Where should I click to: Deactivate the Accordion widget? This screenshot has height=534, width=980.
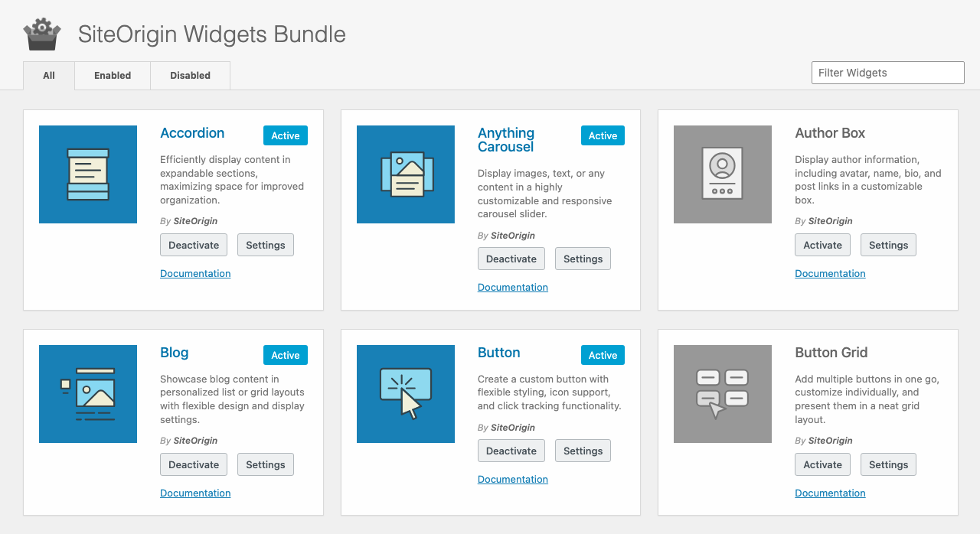[x=194, y=245]
